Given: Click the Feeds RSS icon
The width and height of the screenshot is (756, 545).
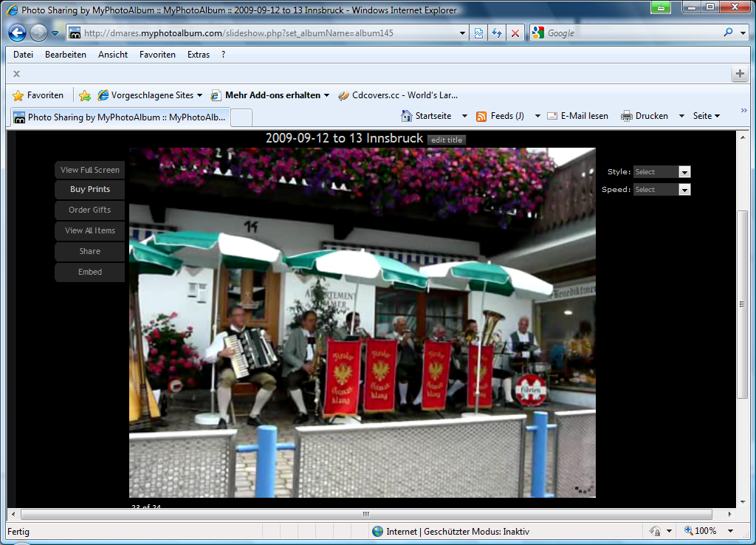Looking at the screenshot, I should click(x=481, y=116).
